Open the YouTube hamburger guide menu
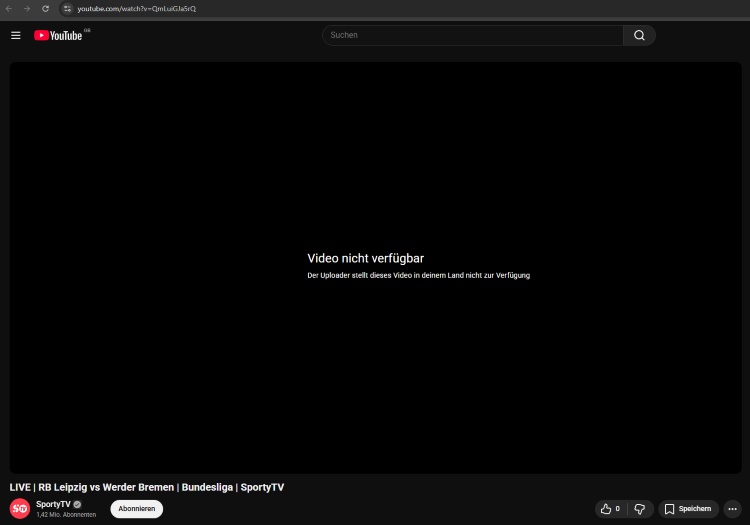The height and width of the screenshot is (525, 750). click(x=16, y=35)
